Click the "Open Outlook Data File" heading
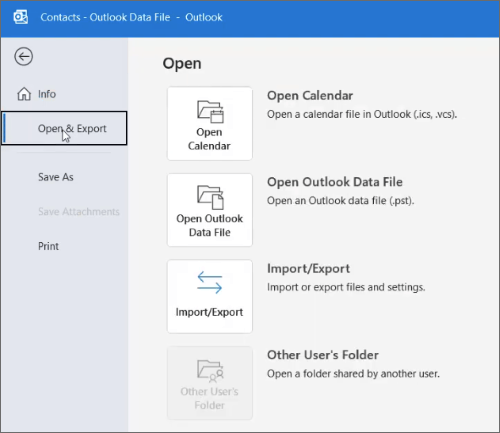This screenshot has width=500, height=433. (335, 182)
